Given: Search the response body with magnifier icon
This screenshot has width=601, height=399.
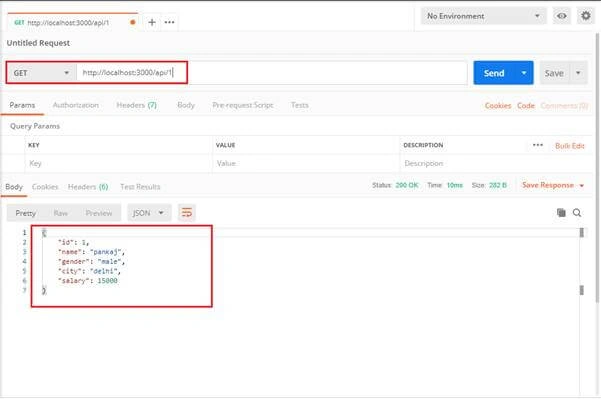Looking at the screenshot, I should pos(577,213).
